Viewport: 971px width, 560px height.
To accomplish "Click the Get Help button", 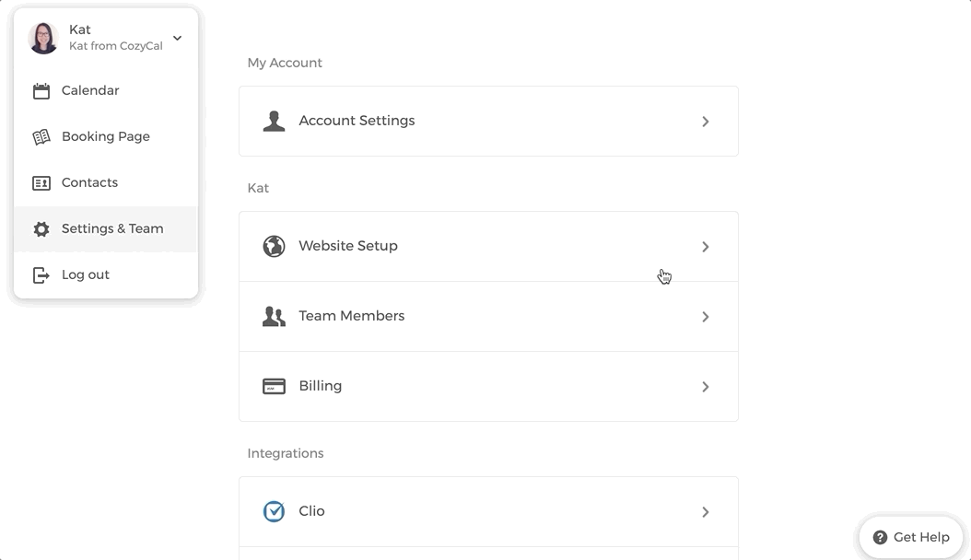I will (910, 537).
